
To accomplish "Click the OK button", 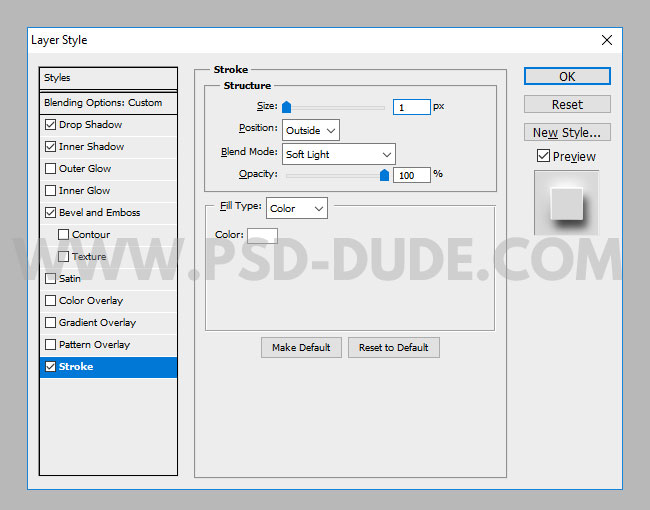I will point(567,76).
